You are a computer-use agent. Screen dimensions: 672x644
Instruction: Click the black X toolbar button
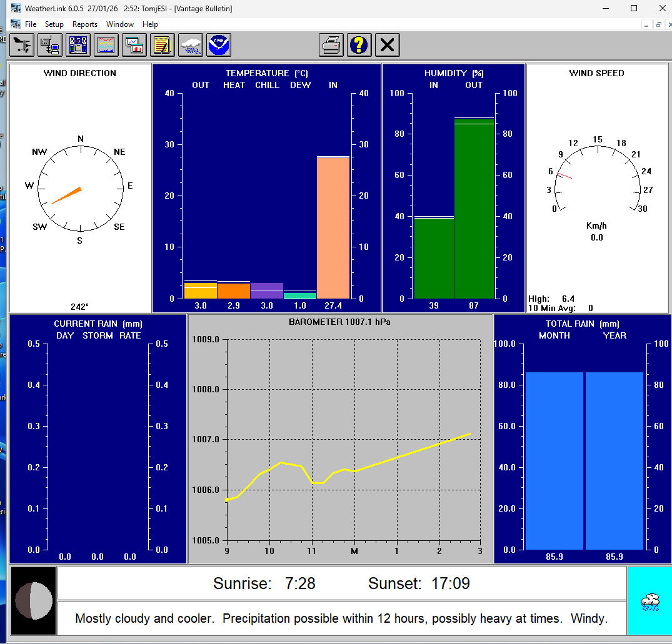point(388,45)
